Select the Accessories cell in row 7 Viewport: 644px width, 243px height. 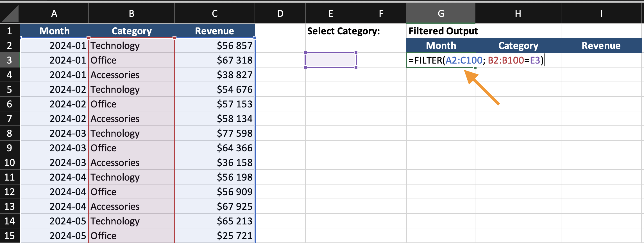(131, 119)
